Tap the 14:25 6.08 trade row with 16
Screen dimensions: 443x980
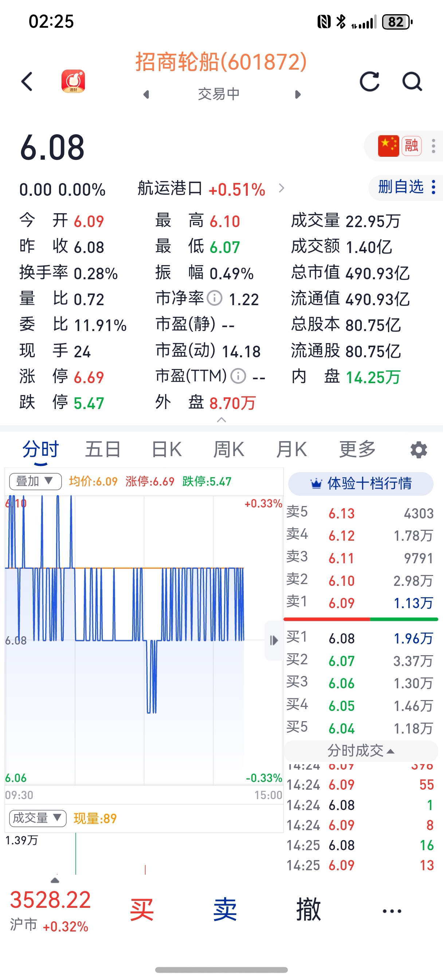360,845
